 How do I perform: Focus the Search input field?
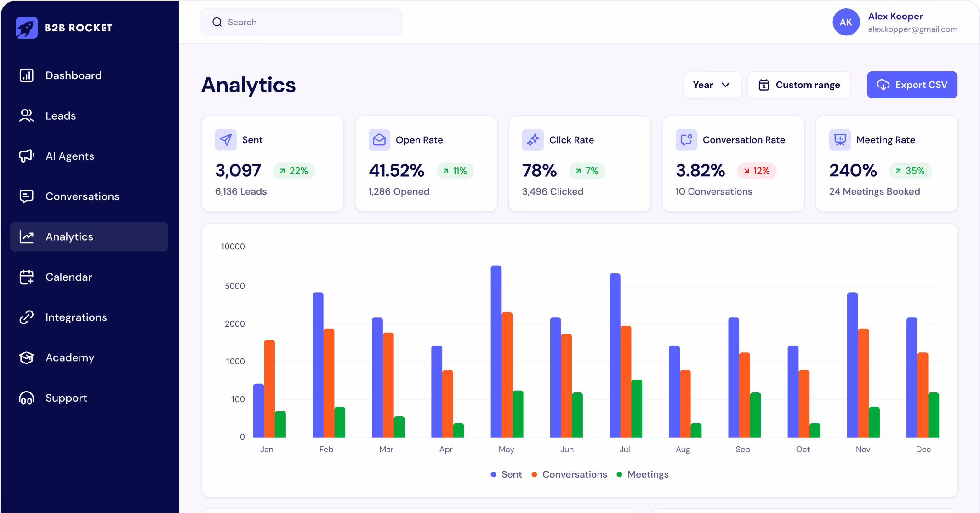point(302,22)
